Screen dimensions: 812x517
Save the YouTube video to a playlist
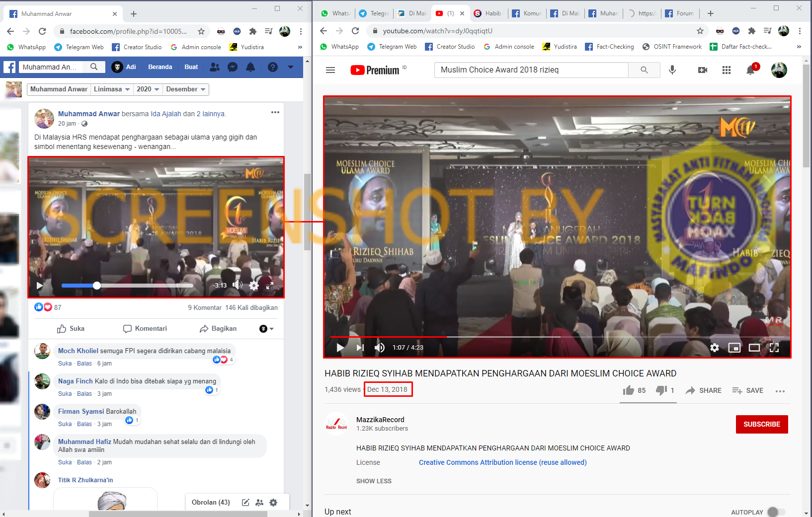click(x=748, y=390)
